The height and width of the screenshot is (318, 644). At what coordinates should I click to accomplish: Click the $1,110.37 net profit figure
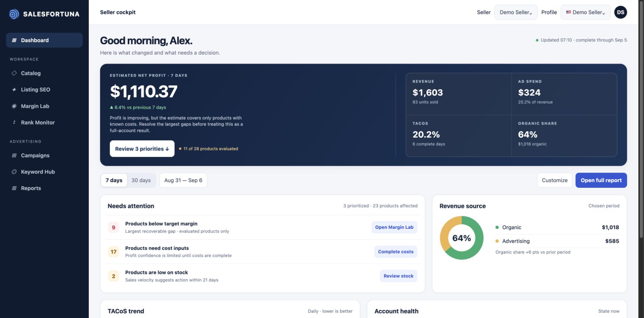(143, 91)
